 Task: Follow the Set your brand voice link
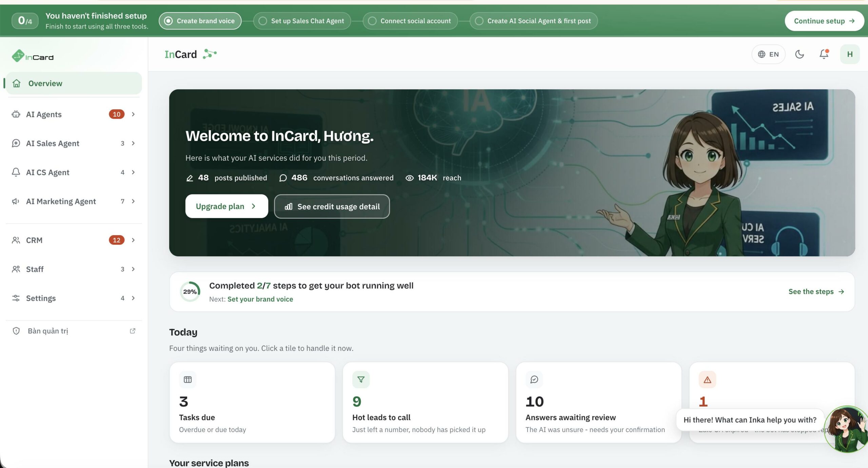(x=260, y=299)
